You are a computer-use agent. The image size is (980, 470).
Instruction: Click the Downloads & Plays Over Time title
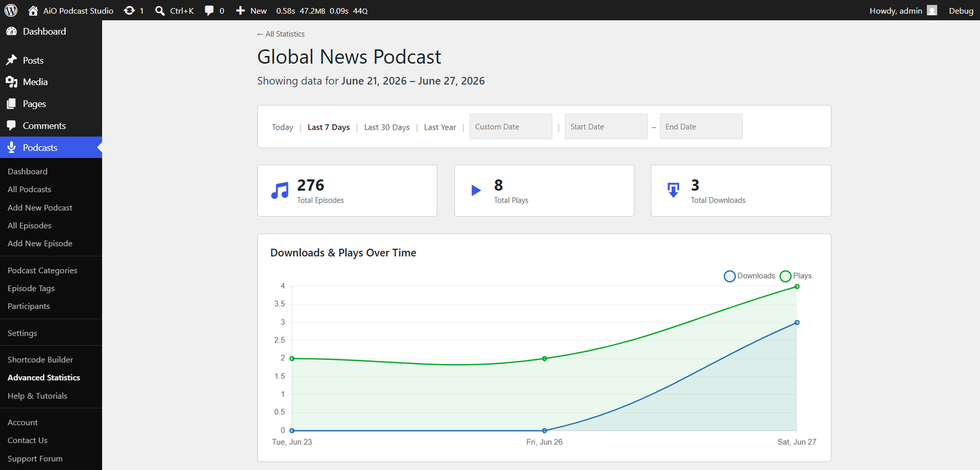(343, 253)
